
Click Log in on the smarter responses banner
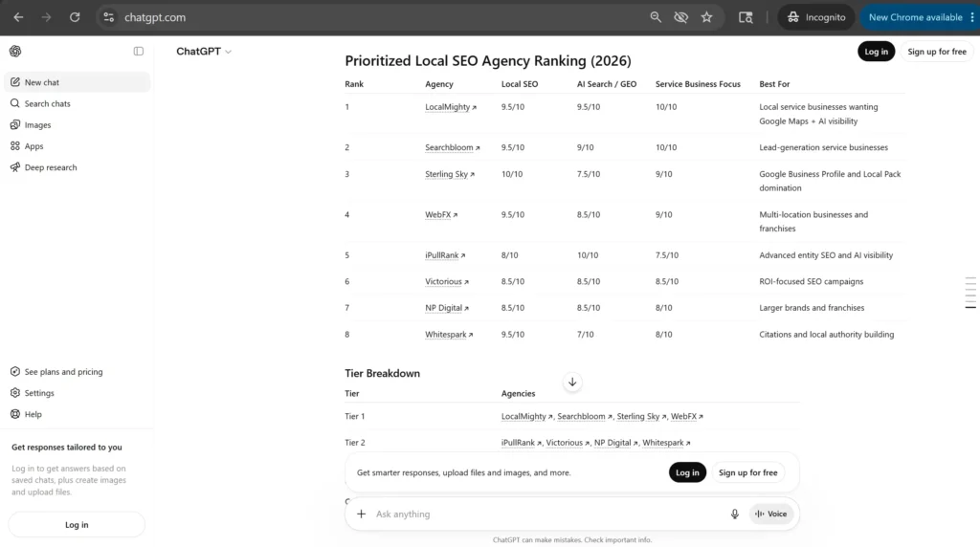pos(687,472)
